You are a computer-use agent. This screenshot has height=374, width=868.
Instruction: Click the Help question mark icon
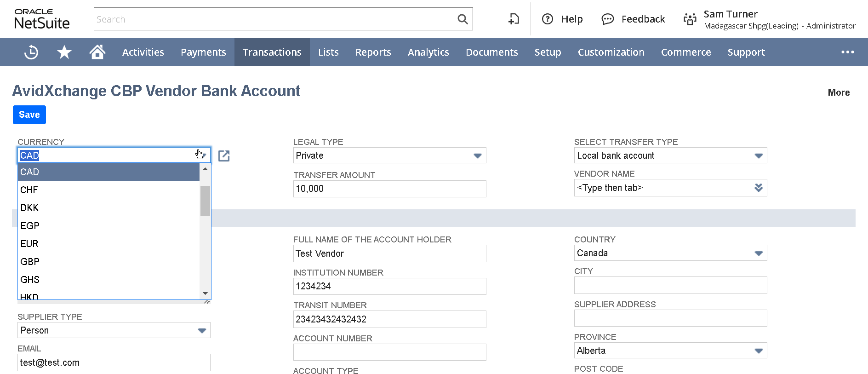click(547, 19)
